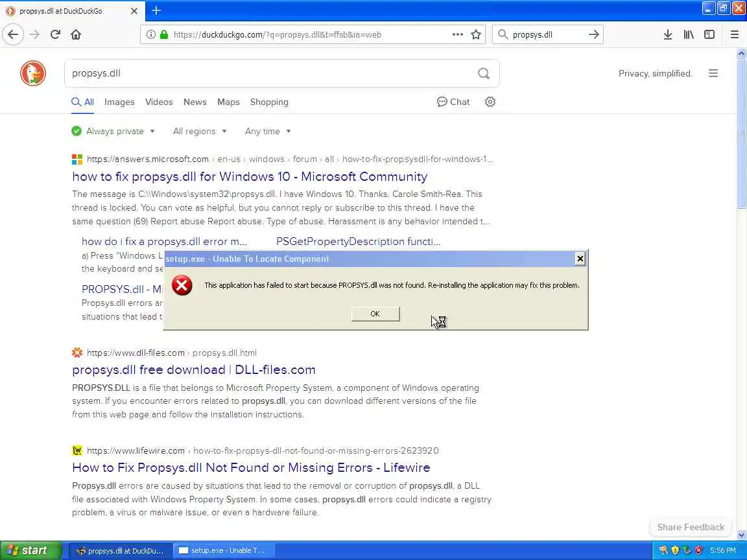
Task: Switch to setup.exe taskbar button
Action: [x=223, y=550]
